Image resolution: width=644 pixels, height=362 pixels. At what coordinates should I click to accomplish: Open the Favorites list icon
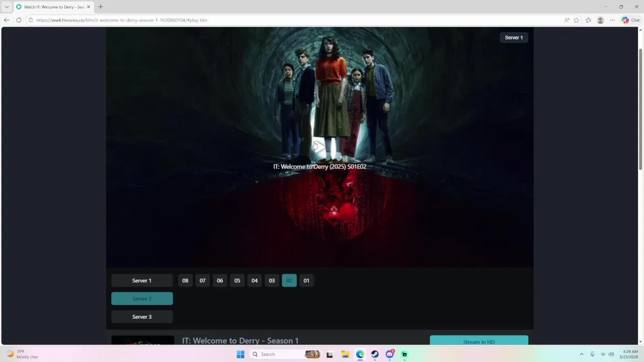click(x=588, y=20)
